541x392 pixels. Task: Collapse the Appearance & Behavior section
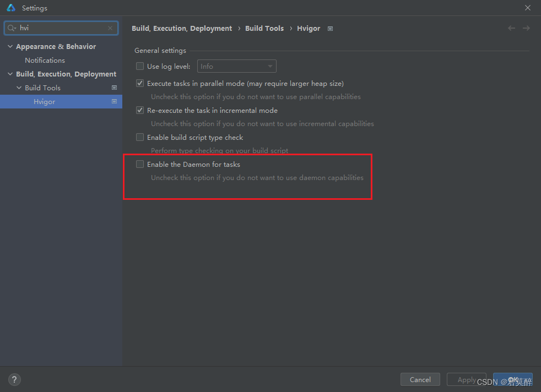pyautogui.click(x=9, y=46)
